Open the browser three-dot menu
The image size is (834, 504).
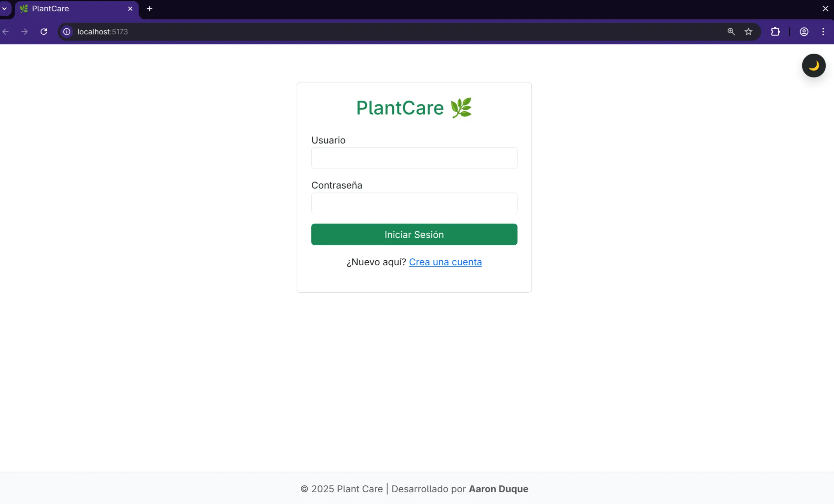[823, 31]
